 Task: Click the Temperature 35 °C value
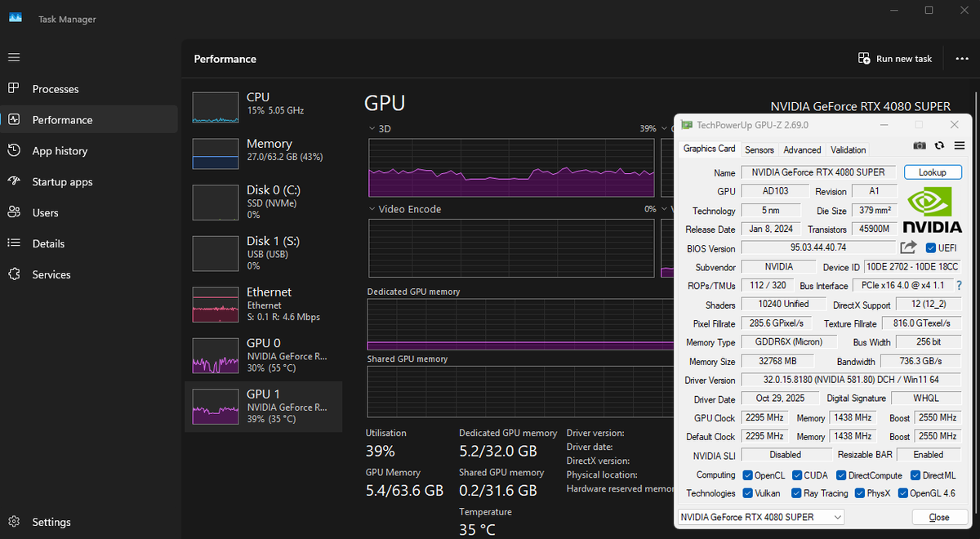tap(477, 529)
